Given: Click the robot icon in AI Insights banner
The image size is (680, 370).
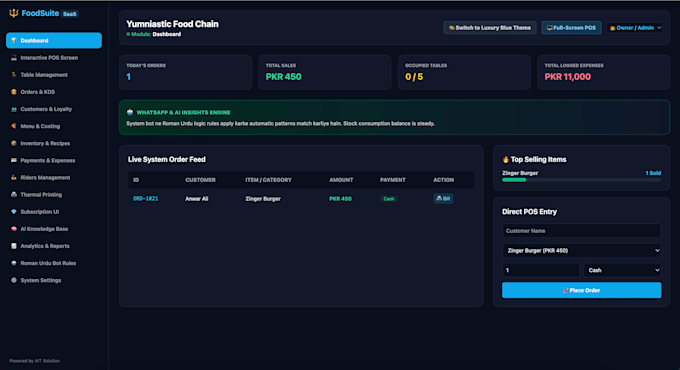Looking at the screenshot, I should pyautogui.click(x=130, y=112).
